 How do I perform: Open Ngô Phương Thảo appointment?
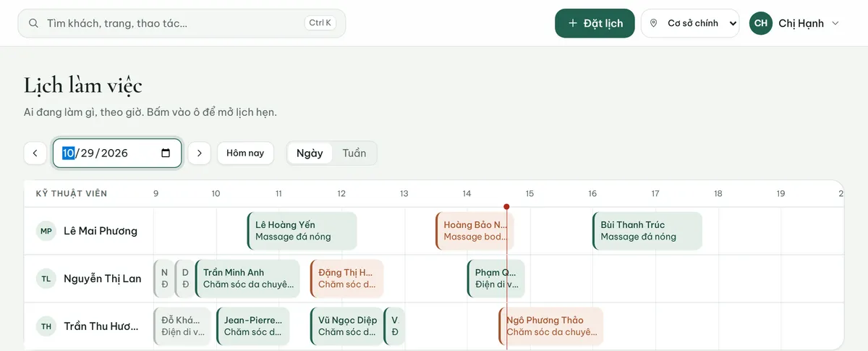[550, 326]
